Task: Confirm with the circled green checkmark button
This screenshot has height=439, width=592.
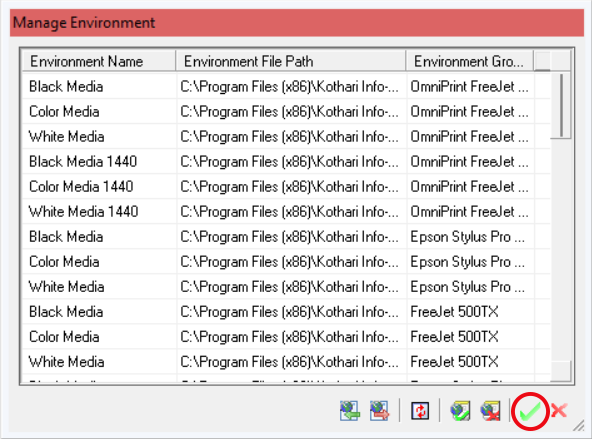Action: pos(530,411)
